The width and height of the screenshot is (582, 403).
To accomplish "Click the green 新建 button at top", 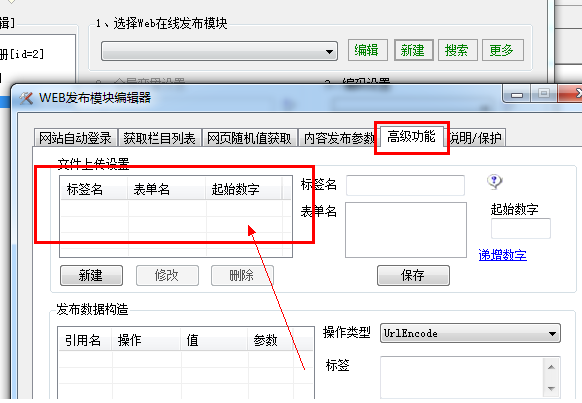I will point(413,50).
